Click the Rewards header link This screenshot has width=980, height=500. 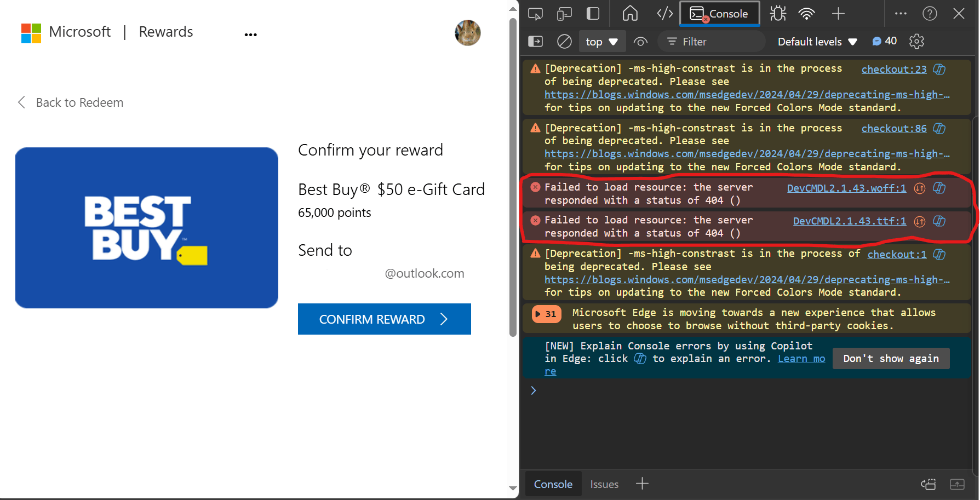coord(166,32)
